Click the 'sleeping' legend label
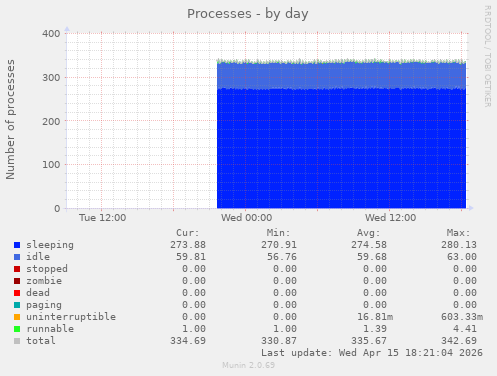Image resolution: width=497 pixels, height=376 pixels. (x=50, y=245)
